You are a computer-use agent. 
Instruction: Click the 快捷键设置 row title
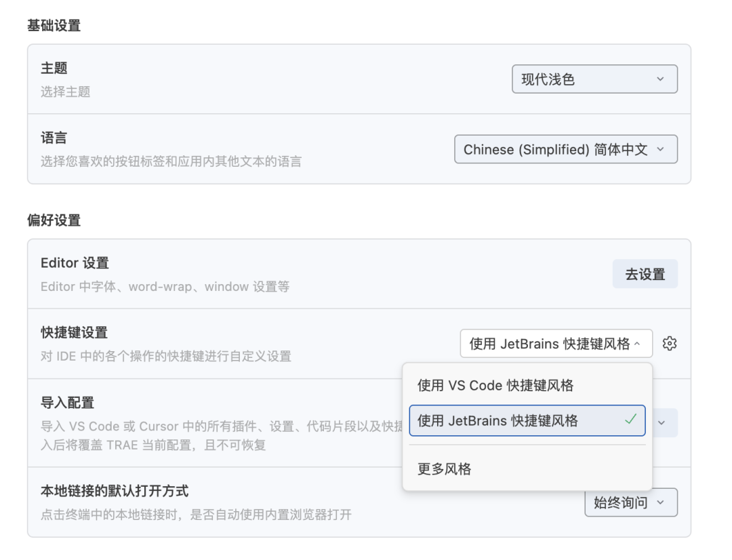(74, 333)
